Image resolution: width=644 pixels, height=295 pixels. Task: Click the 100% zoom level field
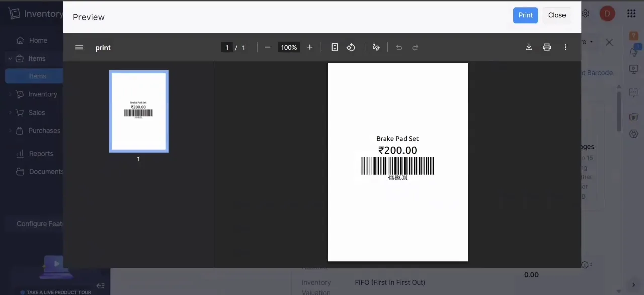coord(289,47)
